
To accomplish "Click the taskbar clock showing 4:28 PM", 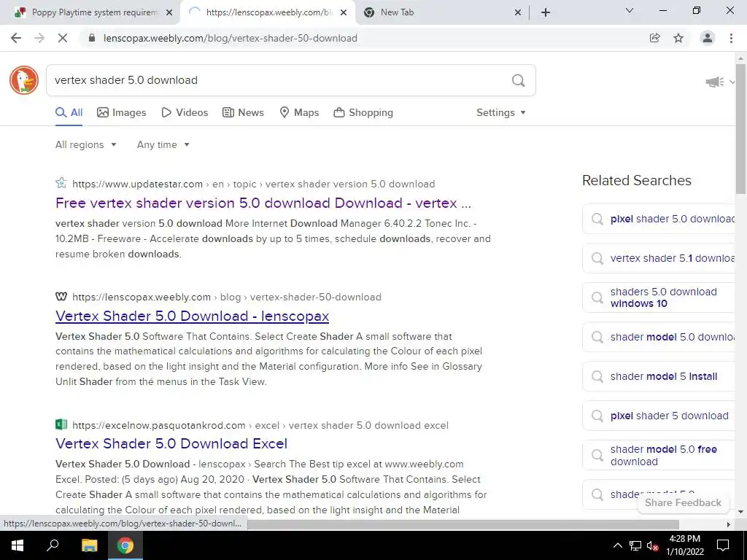I will 684,545.
